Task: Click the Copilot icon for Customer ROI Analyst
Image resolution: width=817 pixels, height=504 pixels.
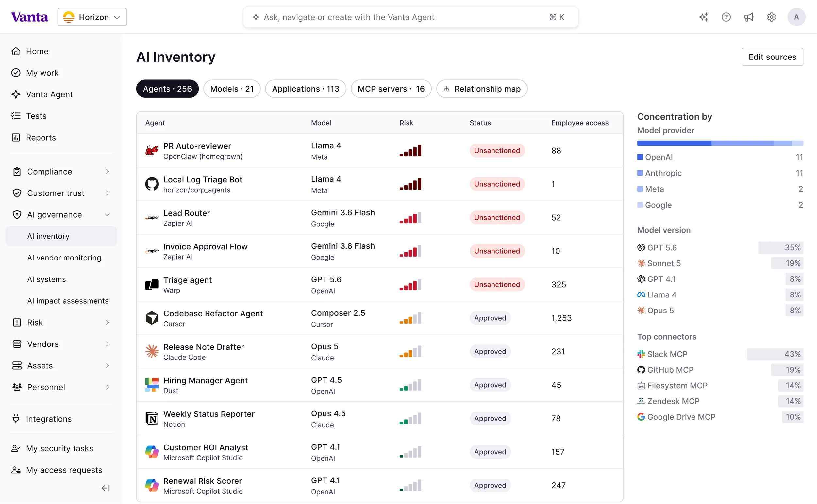Action: 152,452
